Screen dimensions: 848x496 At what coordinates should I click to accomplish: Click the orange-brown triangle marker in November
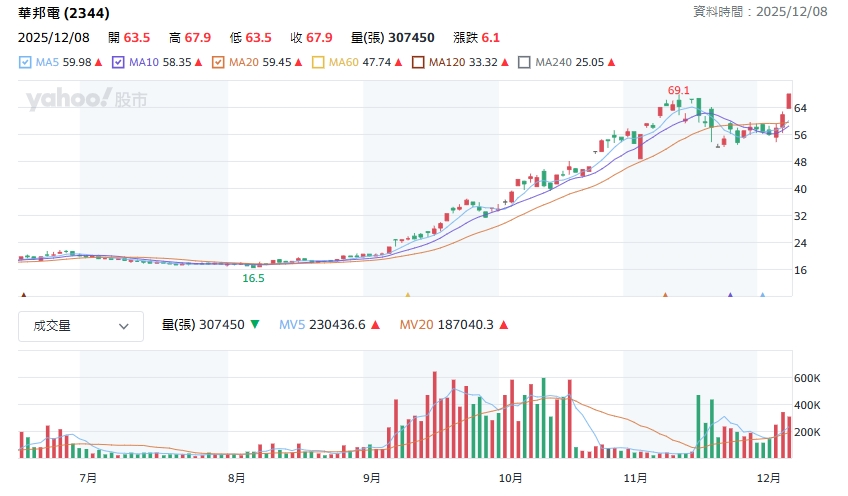pyautogui.click(x=665, y=295)
